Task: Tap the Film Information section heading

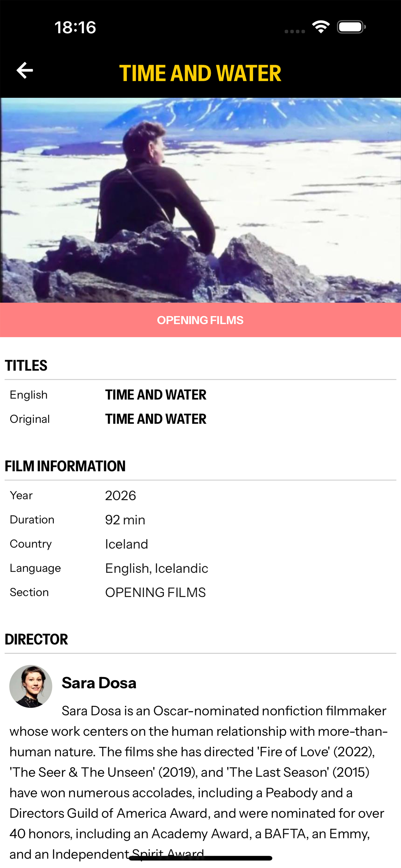Action: point(65,466)
